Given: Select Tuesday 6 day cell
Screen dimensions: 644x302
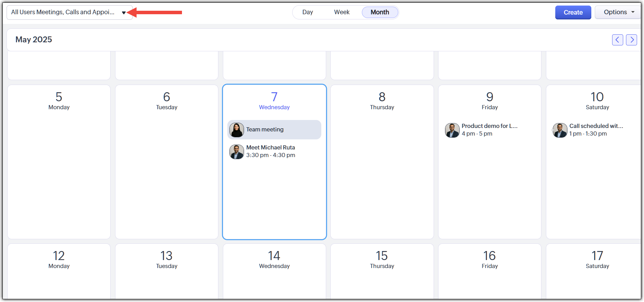Looking at the screenshot, I should point(167,162).
